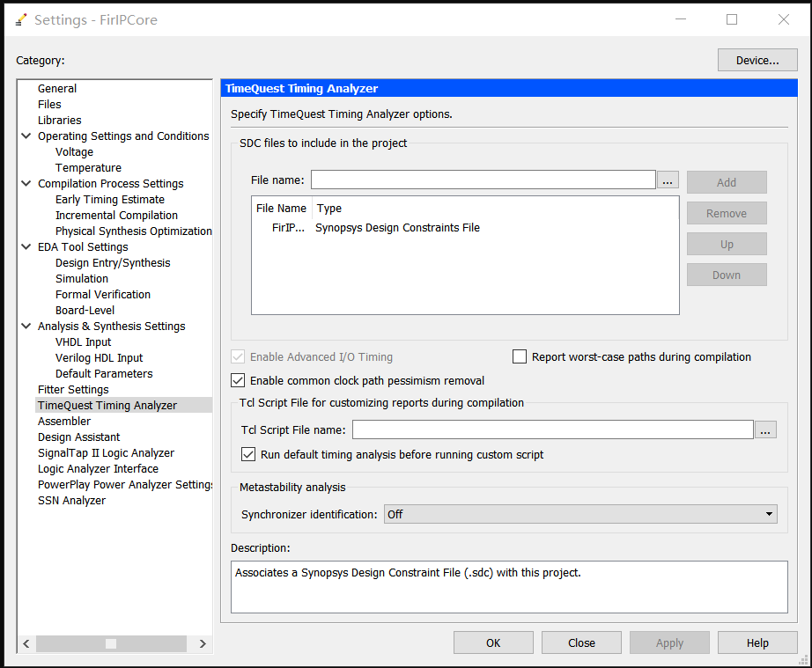Select Board-Level item
This screenshot has height=668, width=812.
coord(85,311)
